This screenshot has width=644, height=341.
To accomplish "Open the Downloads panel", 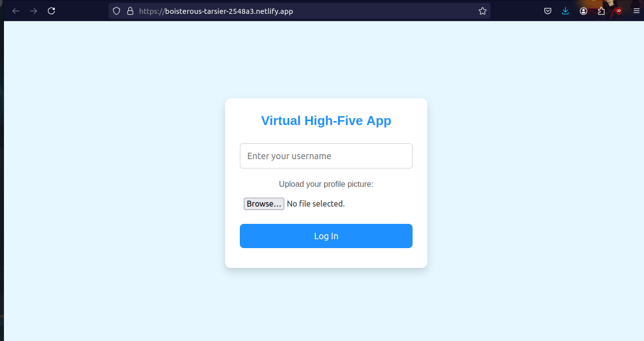I will (566, 11).
